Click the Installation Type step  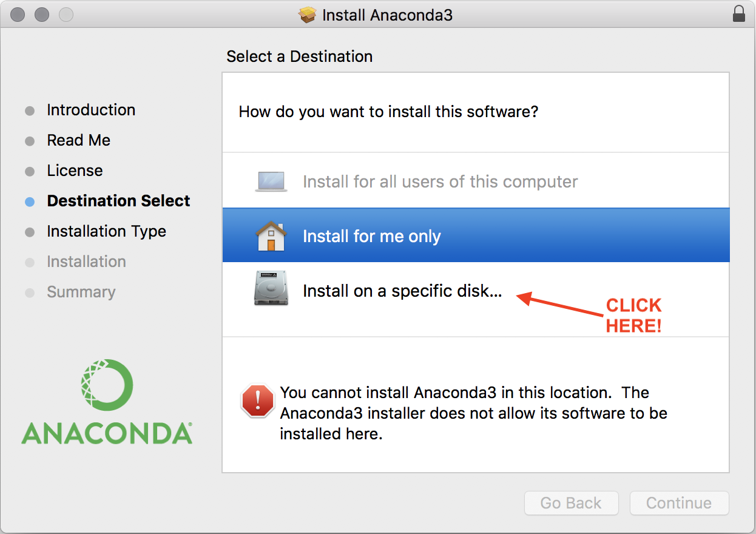click(x=106, y=231)
